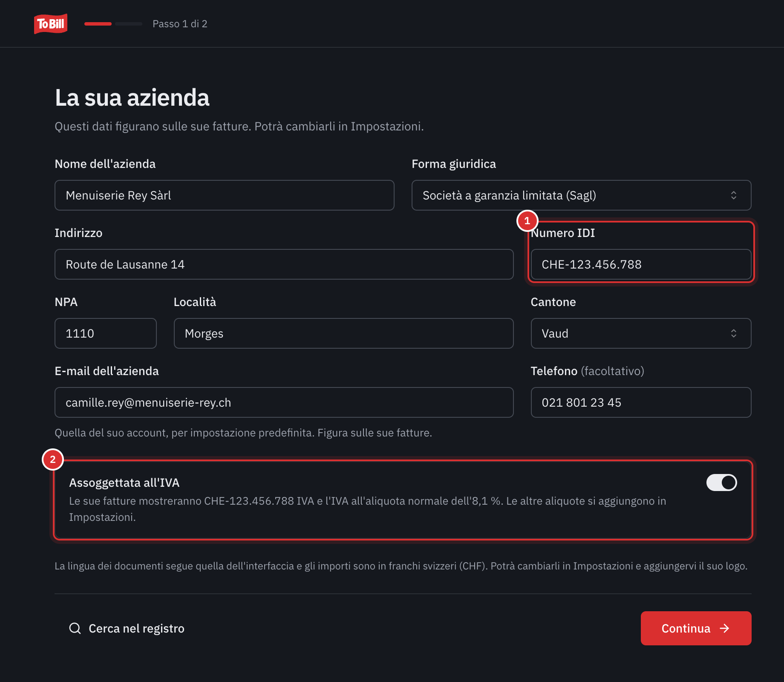Click the 'La sua azienda' heading
The width and height of the screenshot is (784, 682).
[x=132, y=98]
